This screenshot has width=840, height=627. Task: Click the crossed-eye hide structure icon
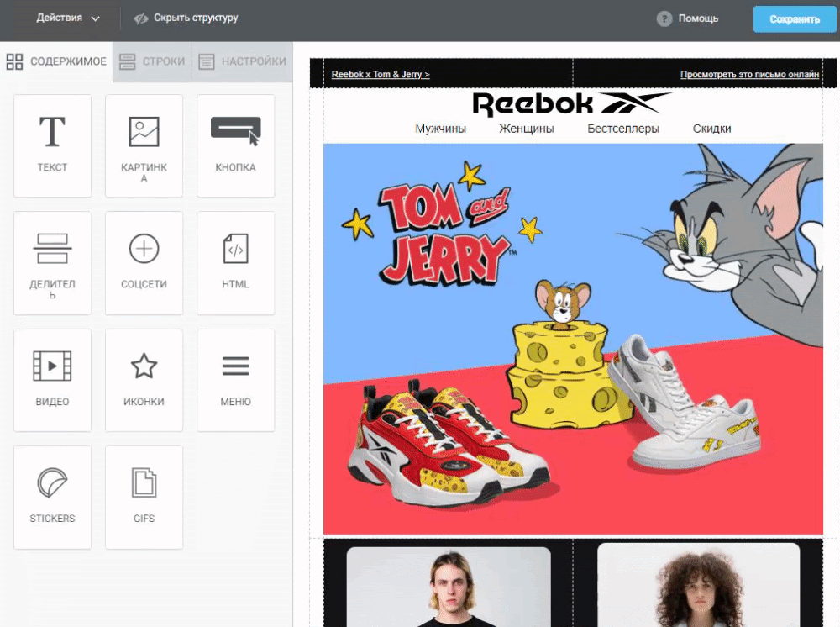click(x=141, y=18)
